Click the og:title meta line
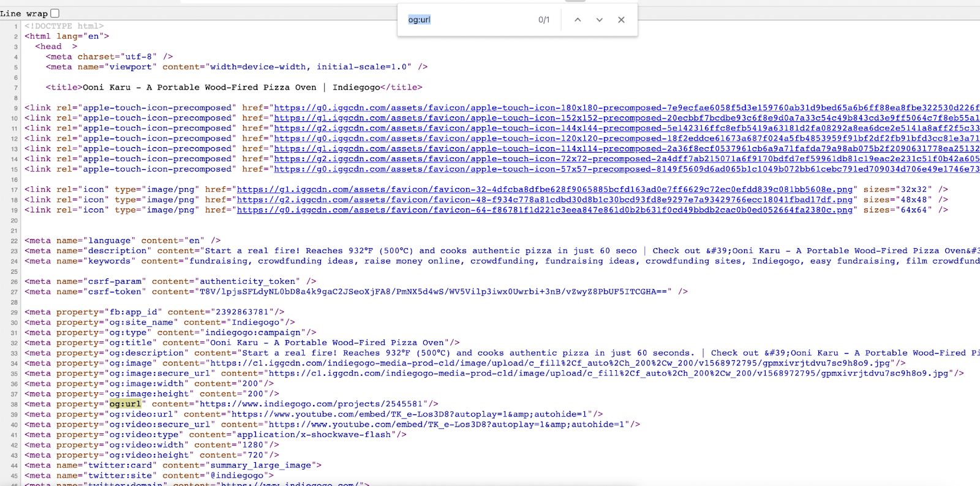 (x=242, y=343)
